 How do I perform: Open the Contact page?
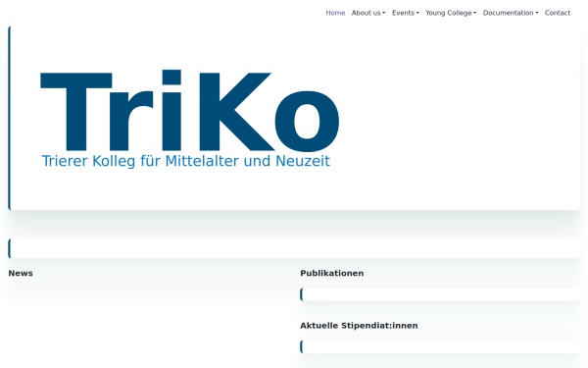pos(558,13)
